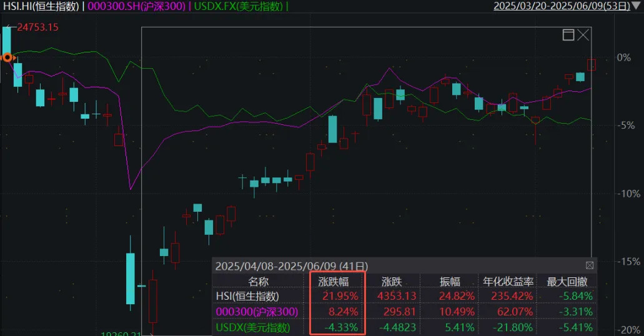The width and height of the screenshot is (644, 336).
Task: Click the -5% axis label
Action: click(x=626, y=126)
